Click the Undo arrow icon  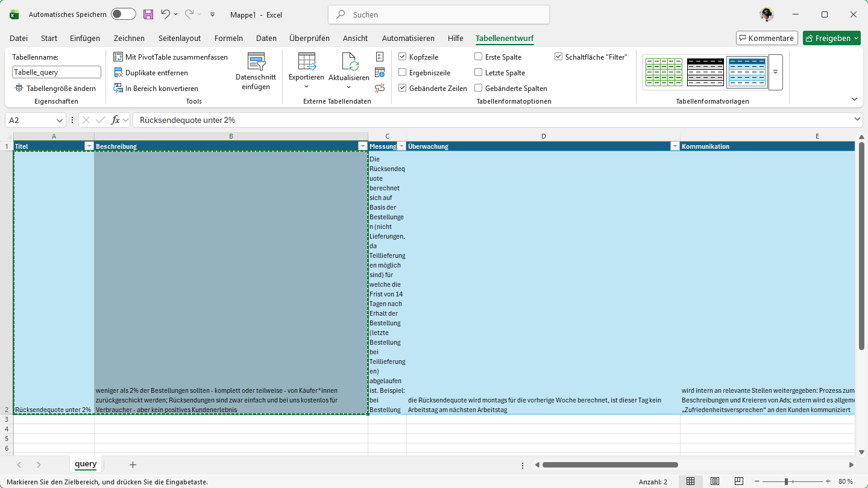coord(165,14)
